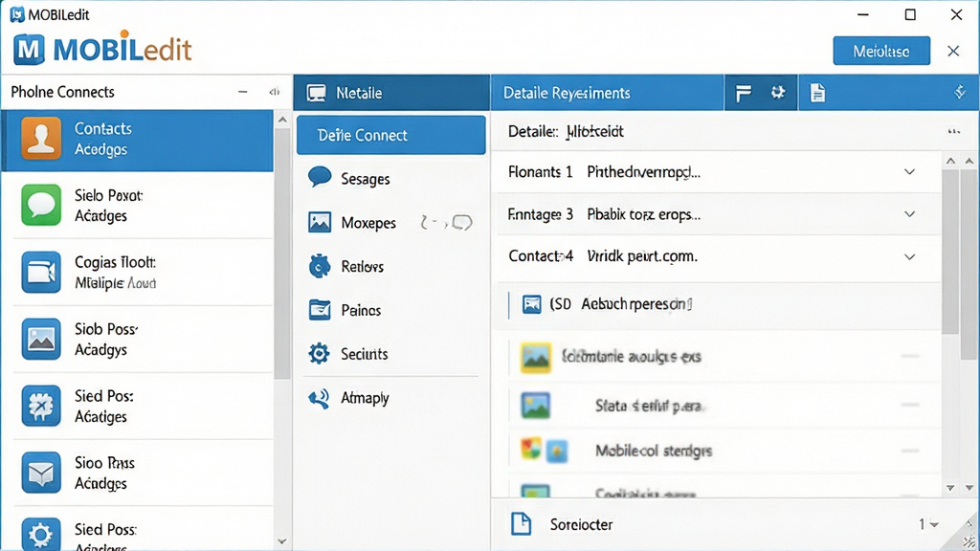Click the Sesages label

tap(365, 179)
